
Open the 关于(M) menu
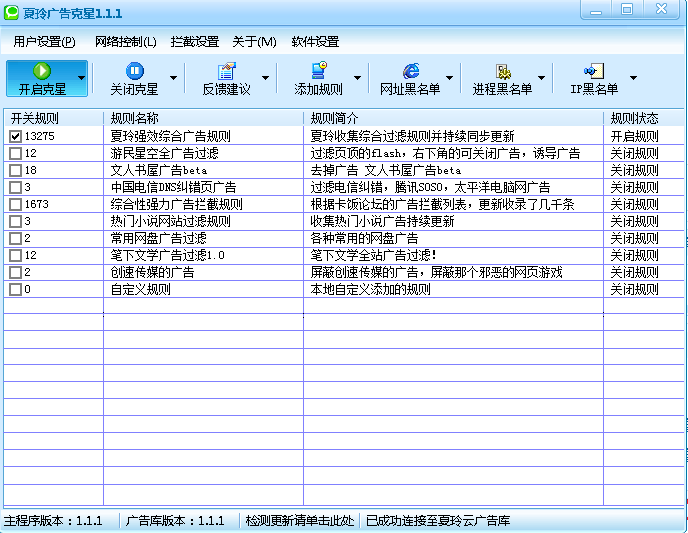coord(254,42)
